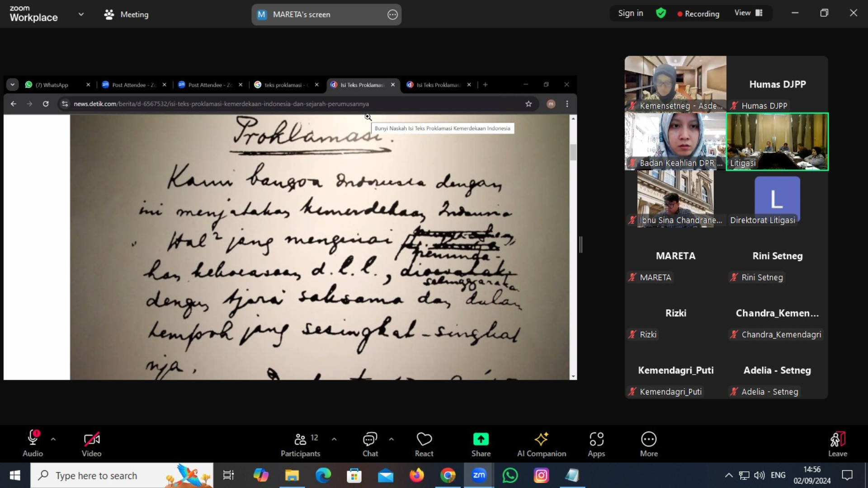This screenshot has height=488, width=868.
Task: Close the WhatsApp tab in shared browser
Action: coord(88,84)
